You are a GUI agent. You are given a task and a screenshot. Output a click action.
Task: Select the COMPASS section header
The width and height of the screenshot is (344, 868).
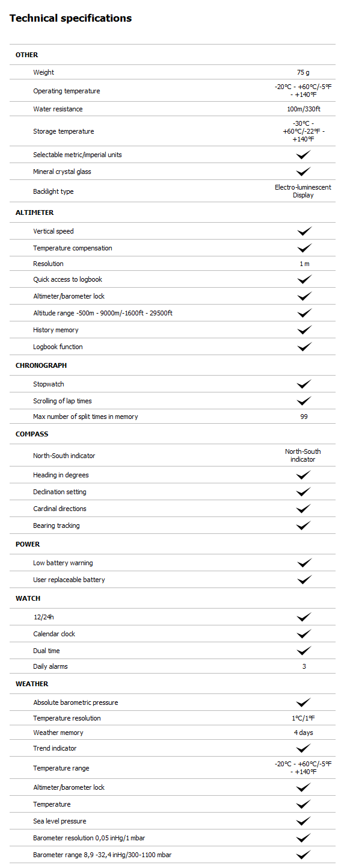(x=32, y=434)
